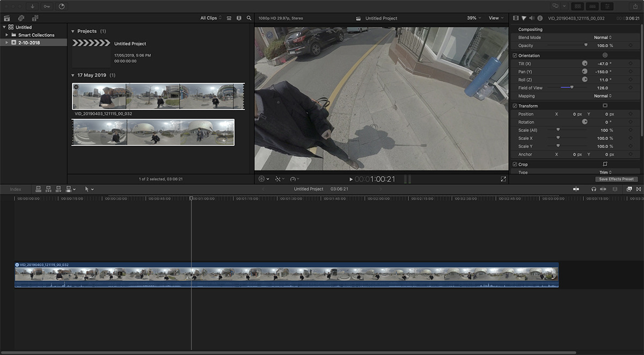
Task: Click the timeline Index button
Action: click(16, 189)
